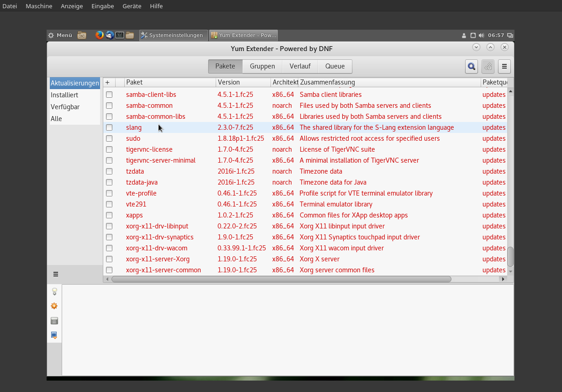Click the vertical scrollbar thumb
This screenshot has height=392, width=562.
[510, 256]
